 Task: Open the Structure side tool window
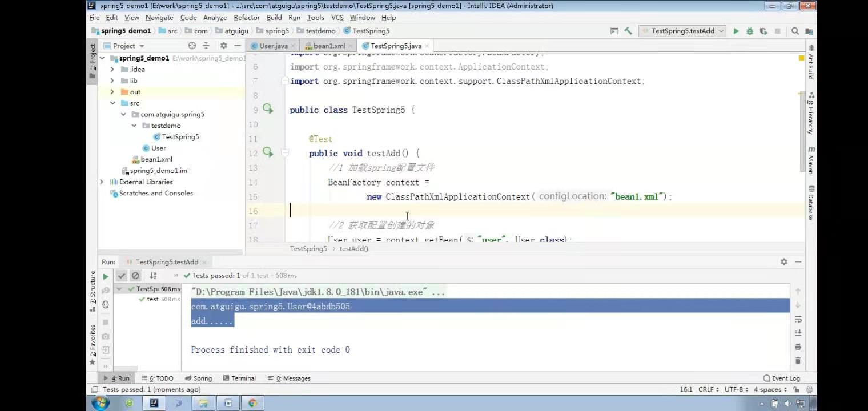click(x=92, y=291)
